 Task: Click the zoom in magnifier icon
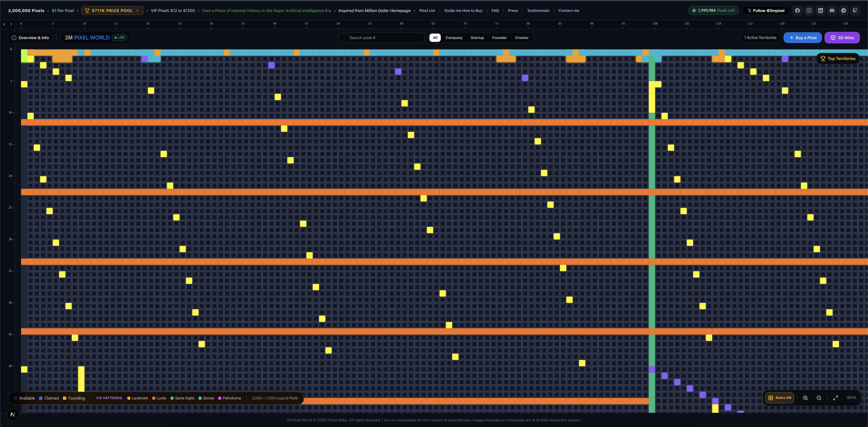pos(805,398)
